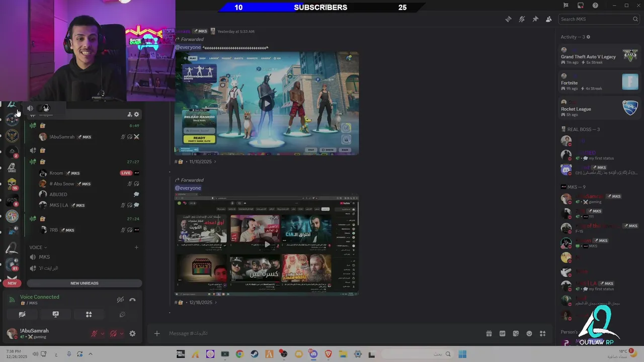This screenshot has height=362, width=644.
Task: Collapse the REAL BOSS member group
Action: click(584, 129)
